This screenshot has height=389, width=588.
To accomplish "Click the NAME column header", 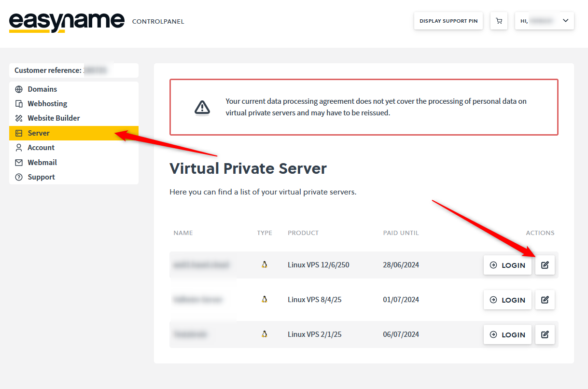I will [183, 233].
